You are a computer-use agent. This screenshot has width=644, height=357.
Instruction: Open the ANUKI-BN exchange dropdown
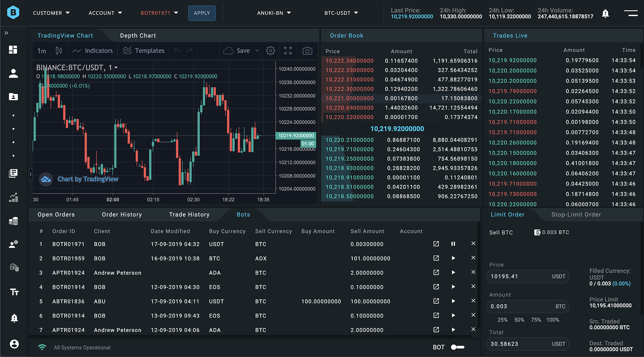(274, 13)
